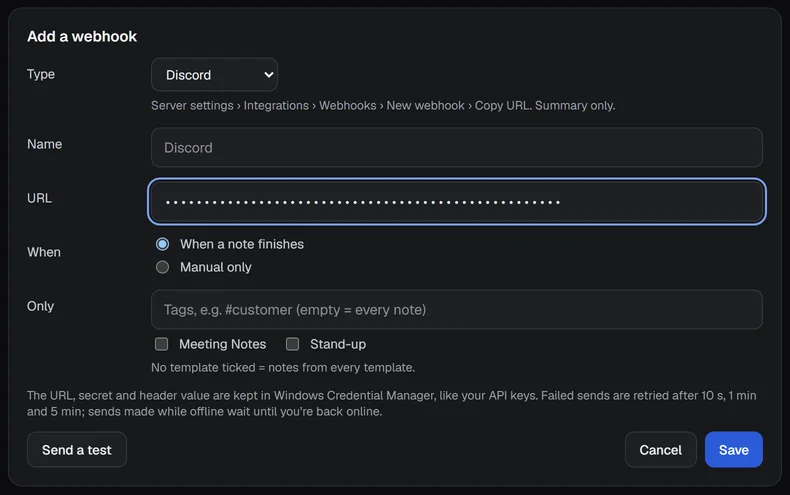Save the webhook
The image size is (790, 495).
click(734, 450)
